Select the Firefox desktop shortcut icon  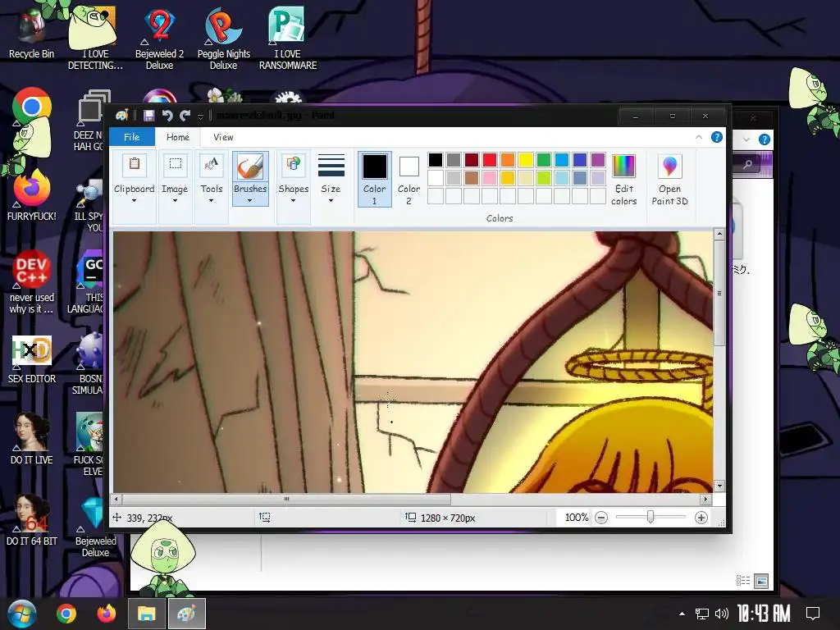click(32, 194)
